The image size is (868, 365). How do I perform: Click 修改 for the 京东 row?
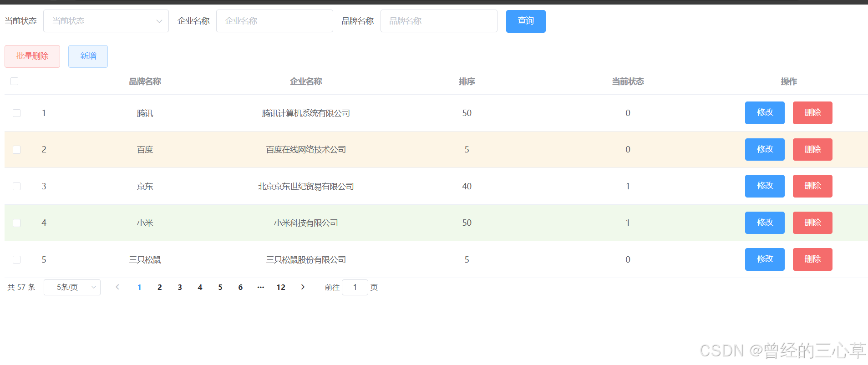coord(765,186)
